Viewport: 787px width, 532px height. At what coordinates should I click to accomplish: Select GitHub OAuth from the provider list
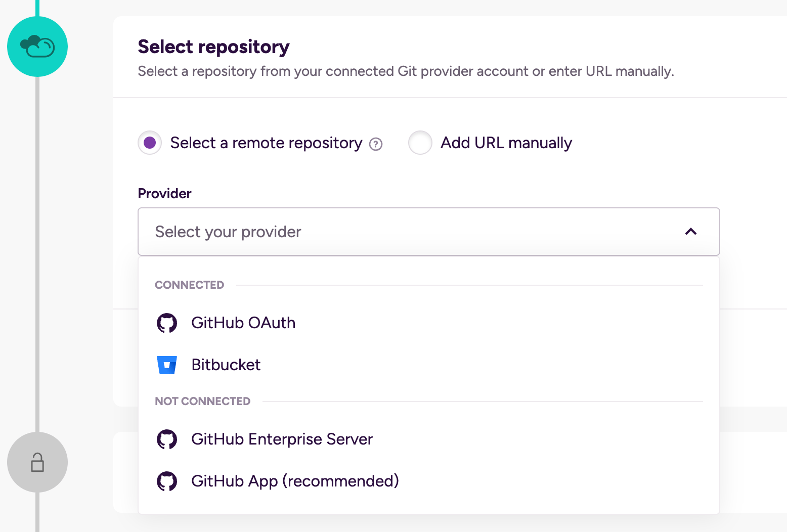click(243, 323)
